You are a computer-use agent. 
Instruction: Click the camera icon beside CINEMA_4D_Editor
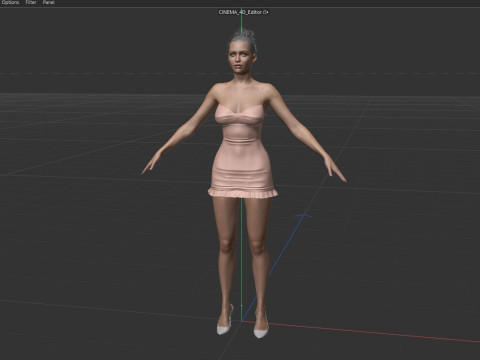pos(266,12)
